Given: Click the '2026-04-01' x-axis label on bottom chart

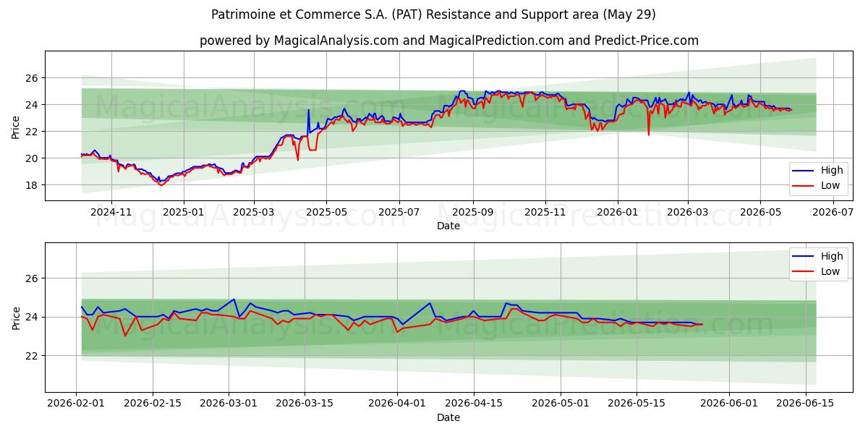Looking at the screenshot, I should [398, 404].
